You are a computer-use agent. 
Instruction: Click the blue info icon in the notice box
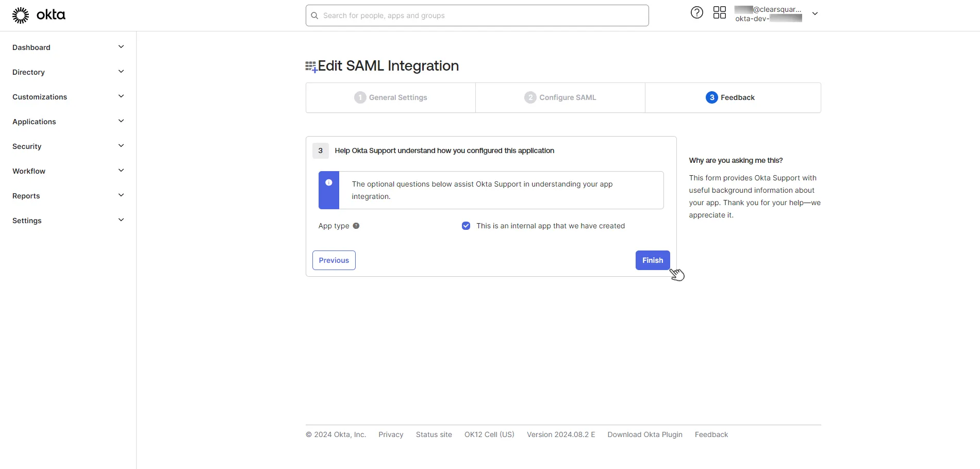pos(328,182)
